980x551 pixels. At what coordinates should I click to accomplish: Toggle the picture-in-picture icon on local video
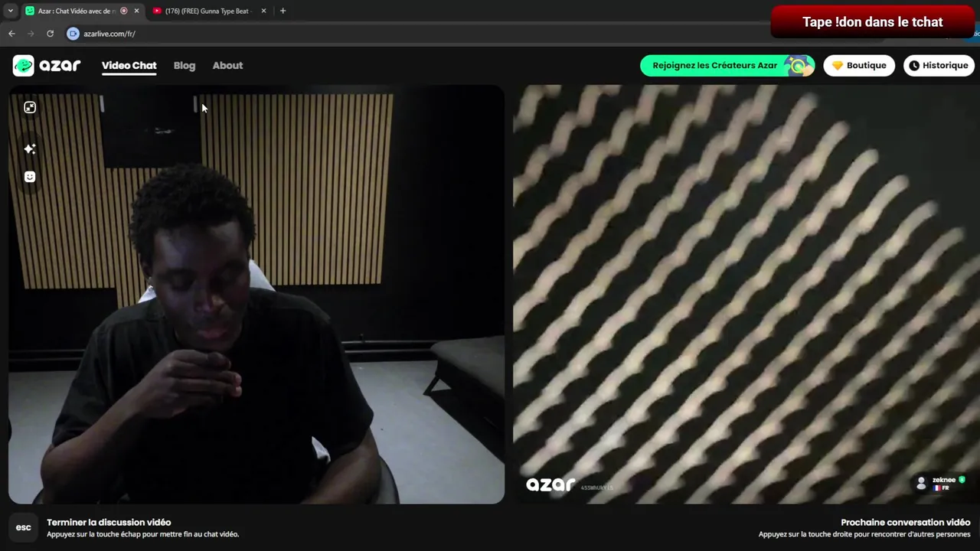point(30,108)
